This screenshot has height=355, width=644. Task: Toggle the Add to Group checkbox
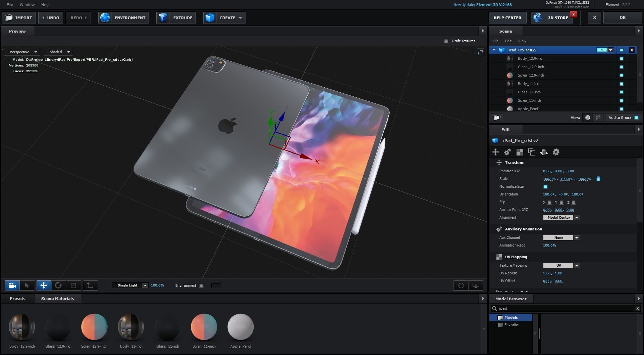click(x=636, y=118)
